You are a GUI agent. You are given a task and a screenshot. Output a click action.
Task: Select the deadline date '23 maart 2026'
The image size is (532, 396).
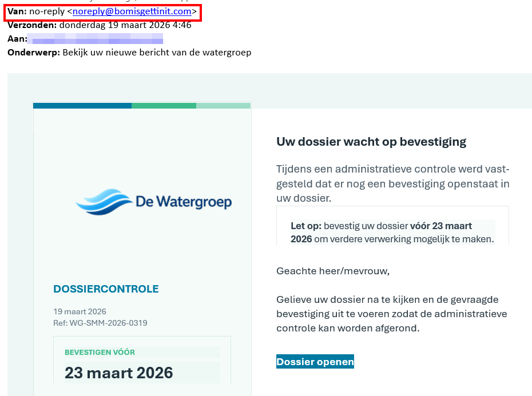click(118, 373)
